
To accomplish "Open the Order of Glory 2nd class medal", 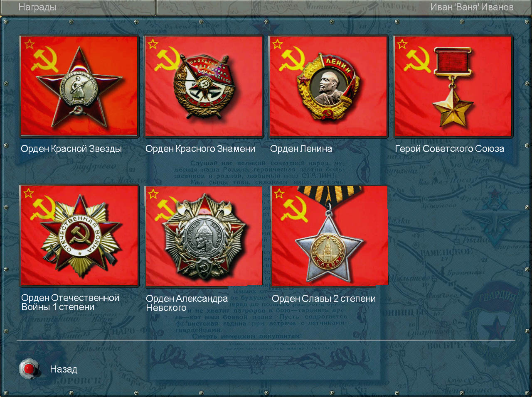I will 330,235.
